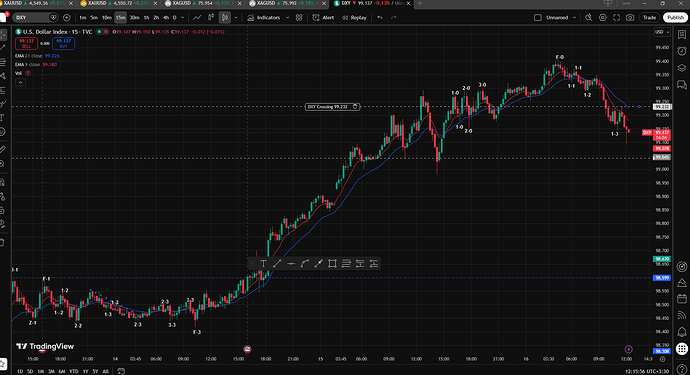Open the calendar panel on the right sidebar
This screenshot has height=375, width=690.
click(x=682, y=298)
